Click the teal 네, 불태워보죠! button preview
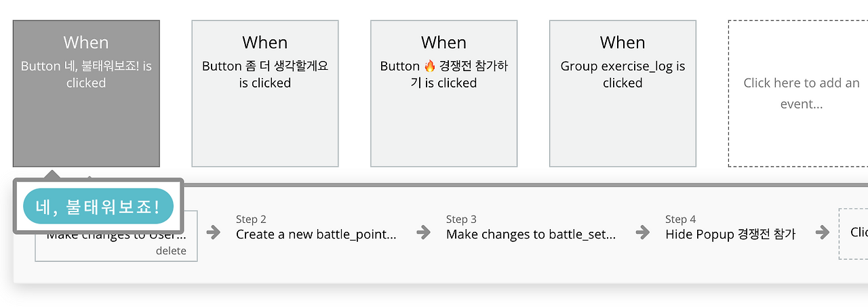This screenshot has width=868, height=307. pyautogui.click(x=98, y=207)
